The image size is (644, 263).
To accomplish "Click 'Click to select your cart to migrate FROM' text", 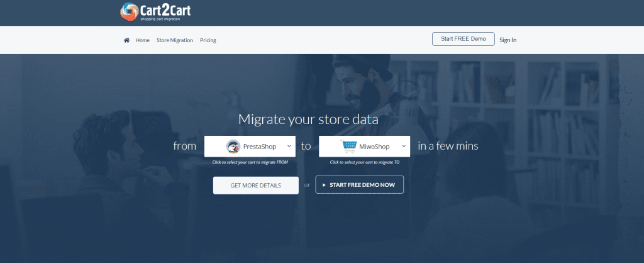I will click(x=250, y=162).
